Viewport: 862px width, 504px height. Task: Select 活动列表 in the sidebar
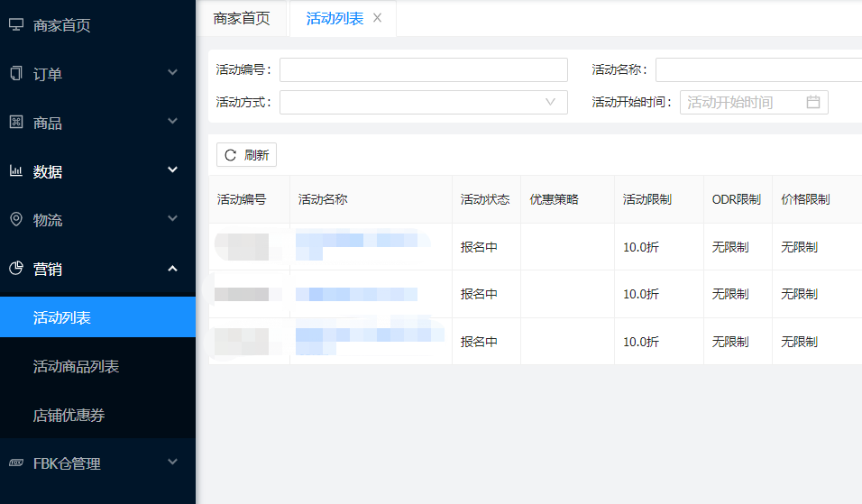pos(98,317)
